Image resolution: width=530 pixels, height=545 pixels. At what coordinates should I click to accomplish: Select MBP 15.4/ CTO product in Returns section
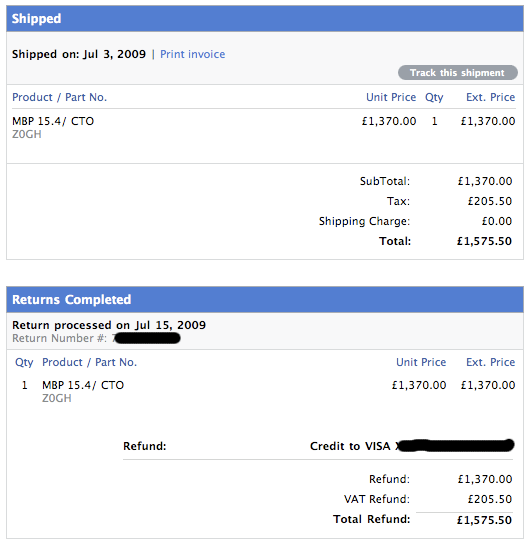[x=83, y=385]
